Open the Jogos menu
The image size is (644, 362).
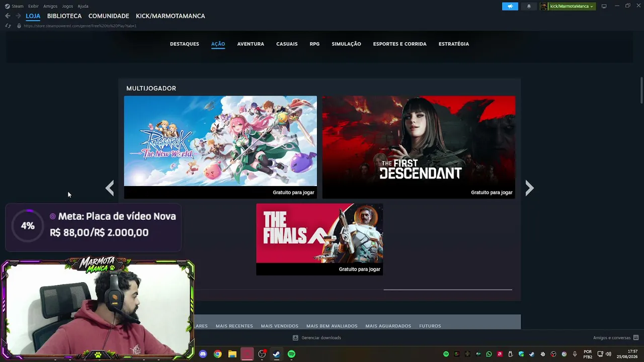[67, 6]
